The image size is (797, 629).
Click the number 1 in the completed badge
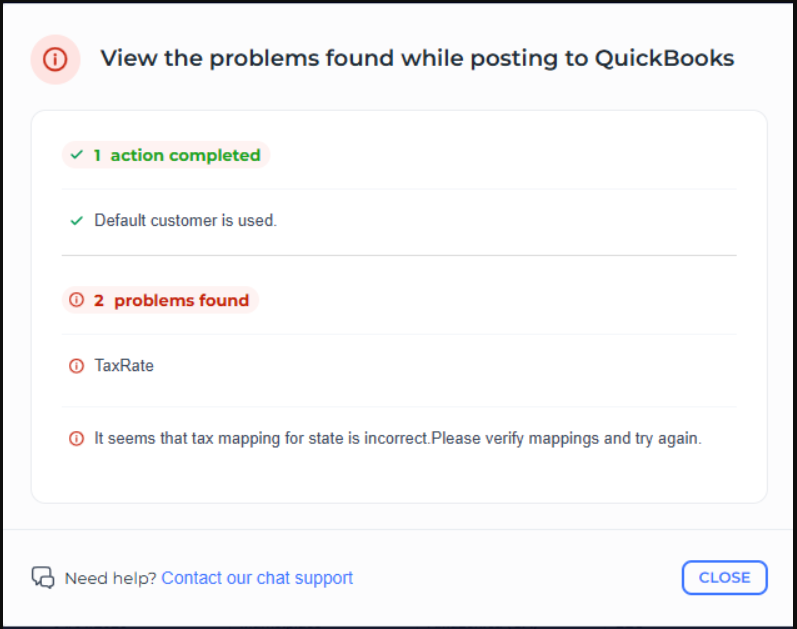click(x=97, y=155)
